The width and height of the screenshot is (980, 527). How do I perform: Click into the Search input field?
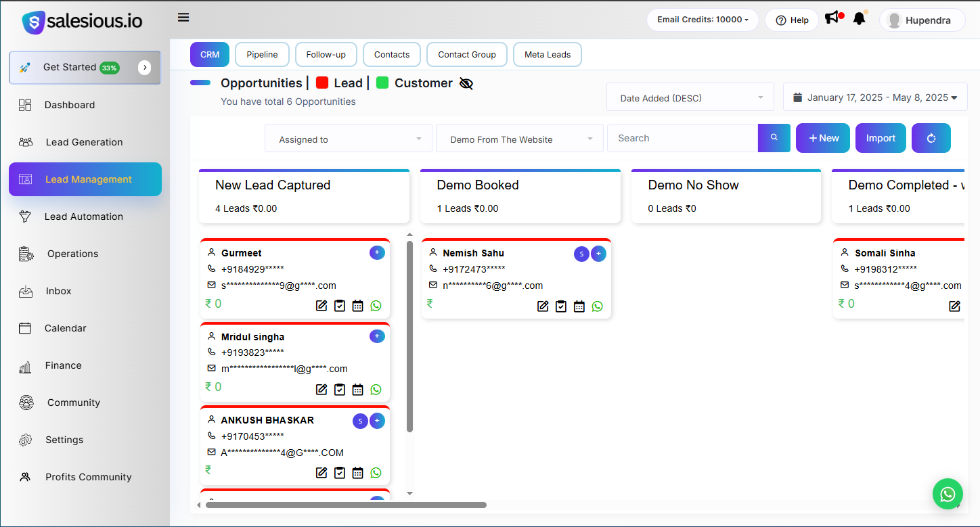pos(682,138)
